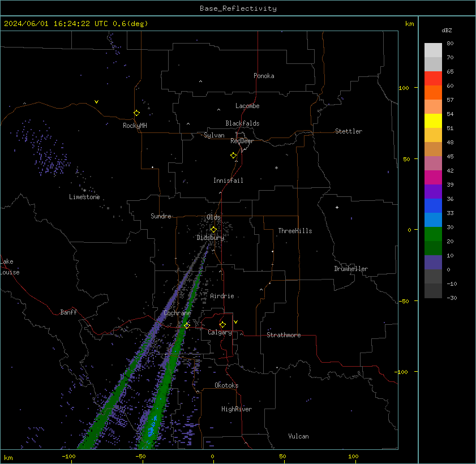476x464 pixels.
Task: Click the yellow diamond marker beside RockyMH
Action: point(136,113)
